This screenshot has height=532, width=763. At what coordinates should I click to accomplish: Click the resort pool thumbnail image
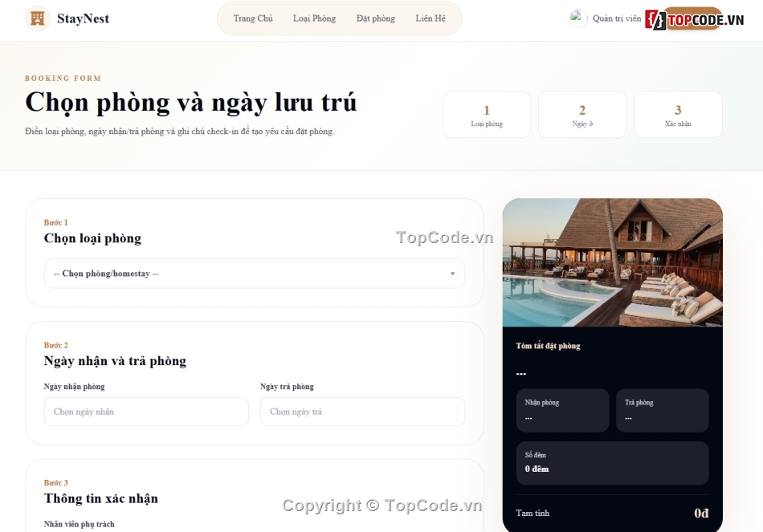[612, 262]
